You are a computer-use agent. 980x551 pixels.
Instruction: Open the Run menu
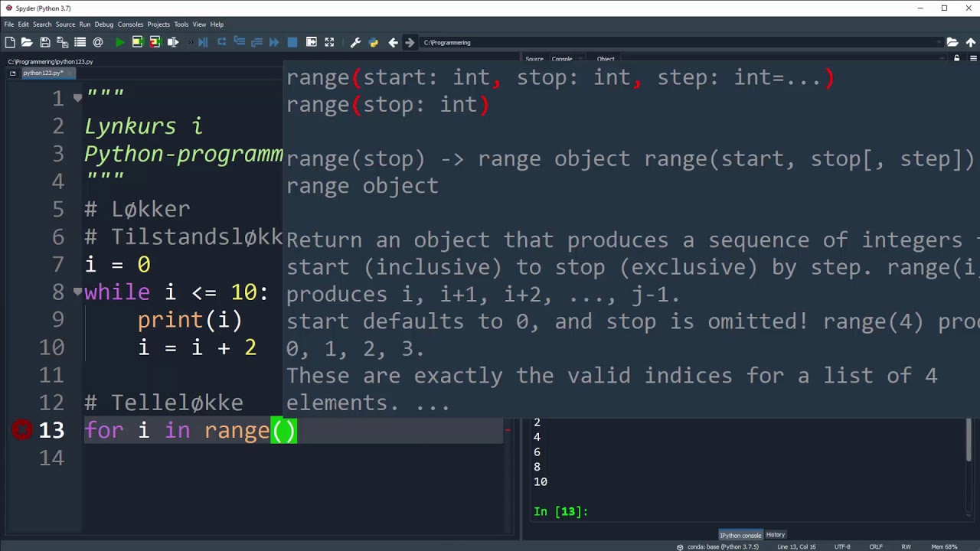click(x=84, y=24)
